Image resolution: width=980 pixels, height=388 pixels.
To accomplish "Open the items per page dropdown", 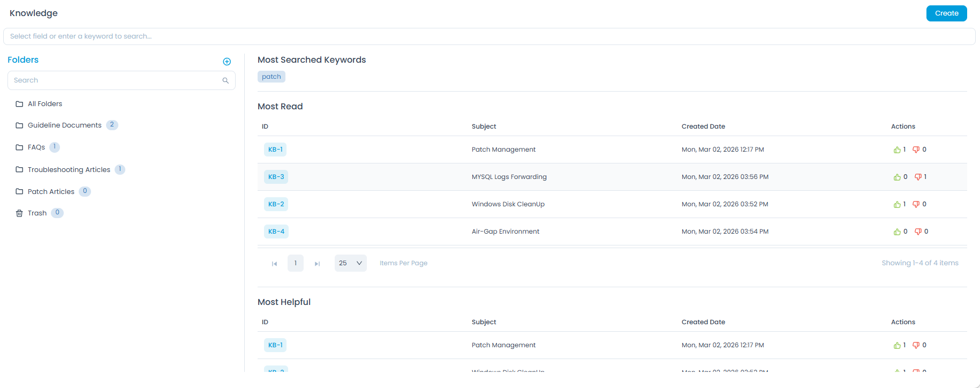I will 350,263.
